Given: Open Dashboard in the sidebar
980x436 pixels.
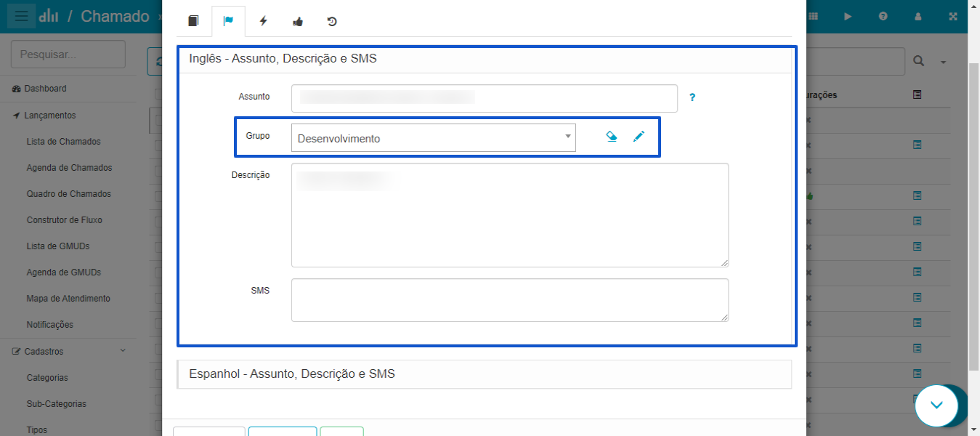Looking at the screenshot, I should point(45,89).
